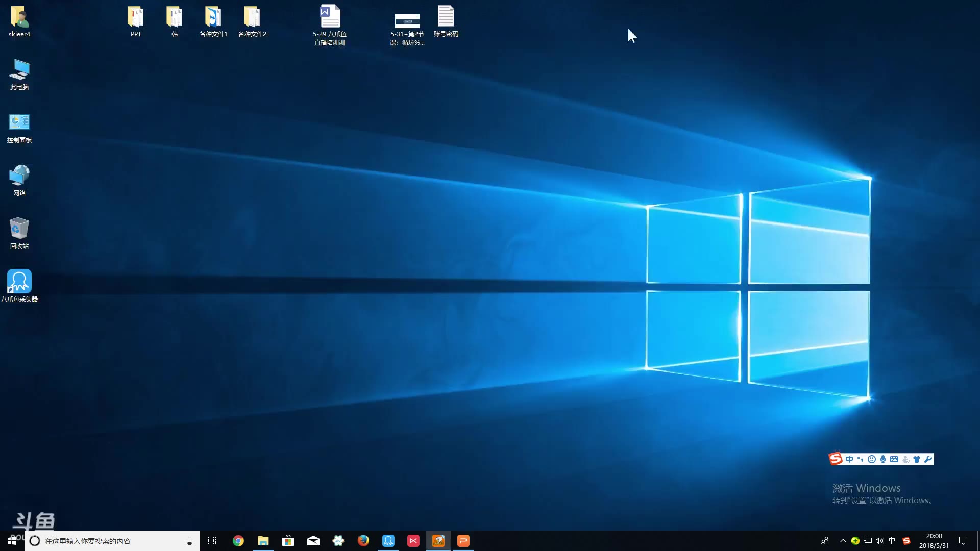Click the Cortana search input box
The height and width of the screenshot is (551, 980).
point(112,541)
